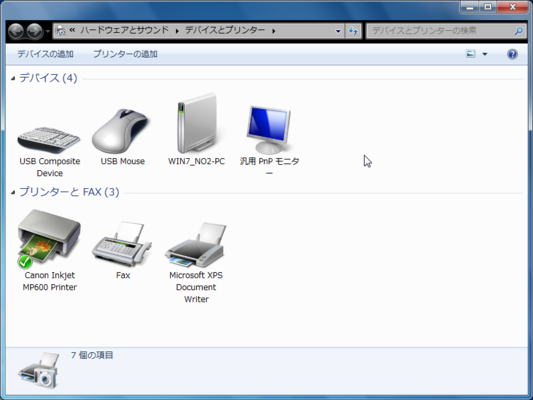This screenshot has height=400, width=533.
Task: Click デバイスの追加 in the toolbar
Action: 46,54
